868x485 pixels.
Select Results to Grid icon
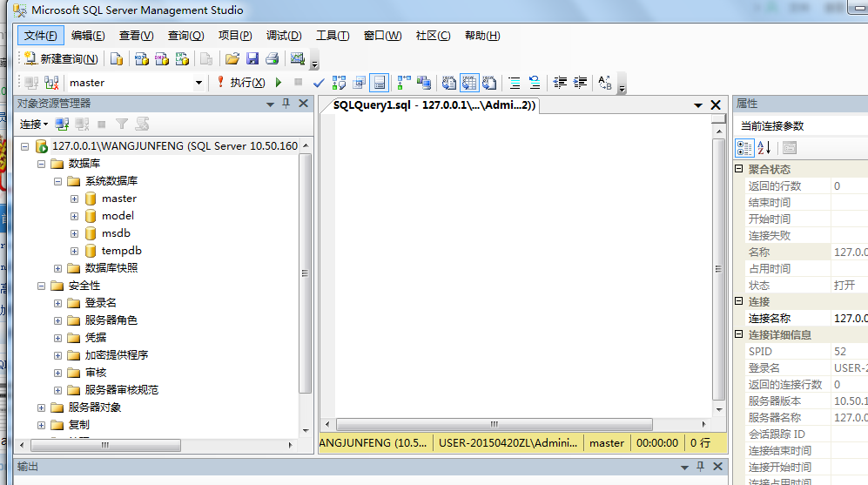point(469,83)
